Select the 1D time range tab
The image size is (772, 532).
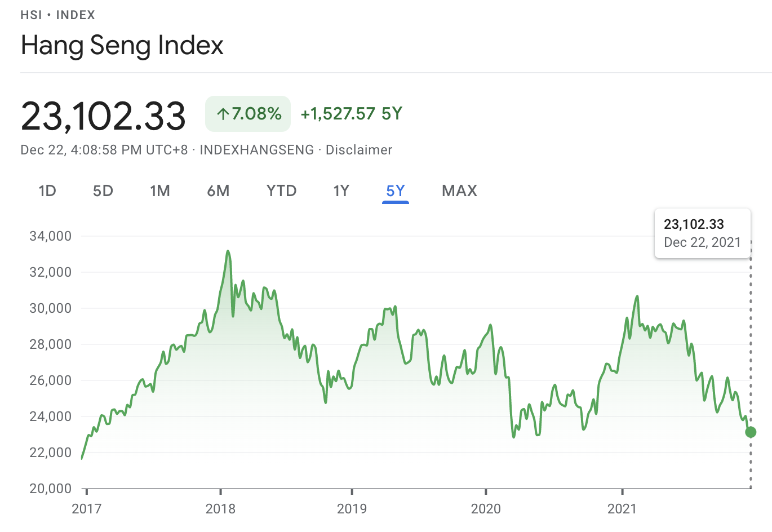(47, 191)
